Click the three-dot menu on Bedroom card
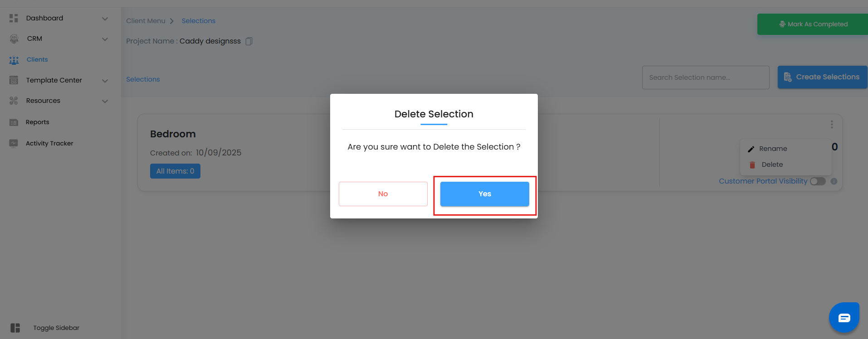This screenshot has width=868, height=339. tap(832, 124)
